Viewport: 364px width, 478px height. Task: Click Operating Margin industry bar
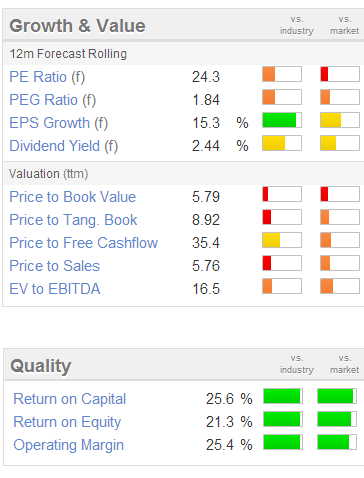(x=283, y=442)
